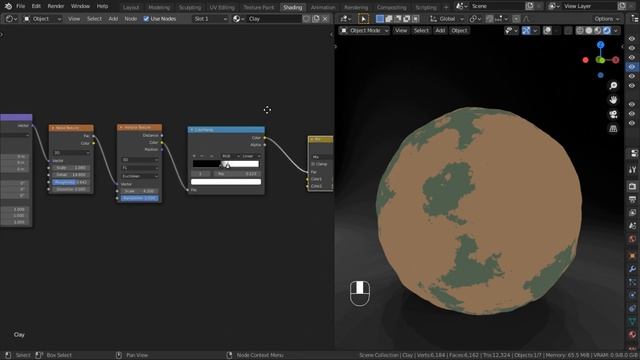This screenshot has width=640, height=360.
Task: Choose the Set new selection mode icon
Action: click(x=380, y=19)
